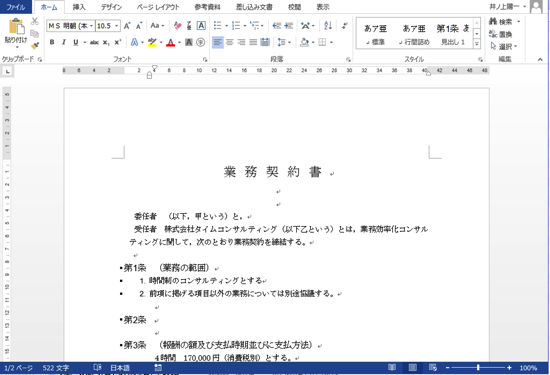
Task: Click the Paste clipboard icon
Action: coord(16,26)
